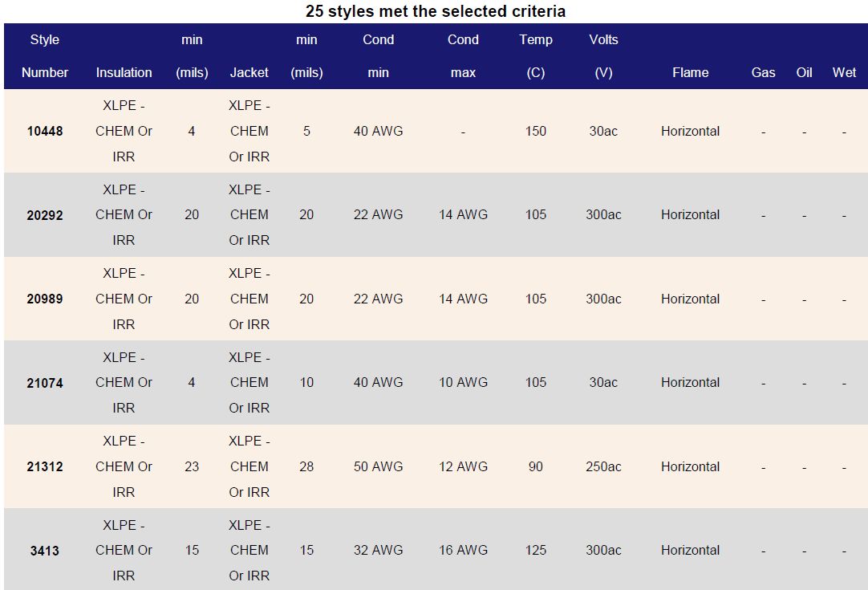Select style number 3413
This screenshot has width=868, height=590.
[45, 551]
